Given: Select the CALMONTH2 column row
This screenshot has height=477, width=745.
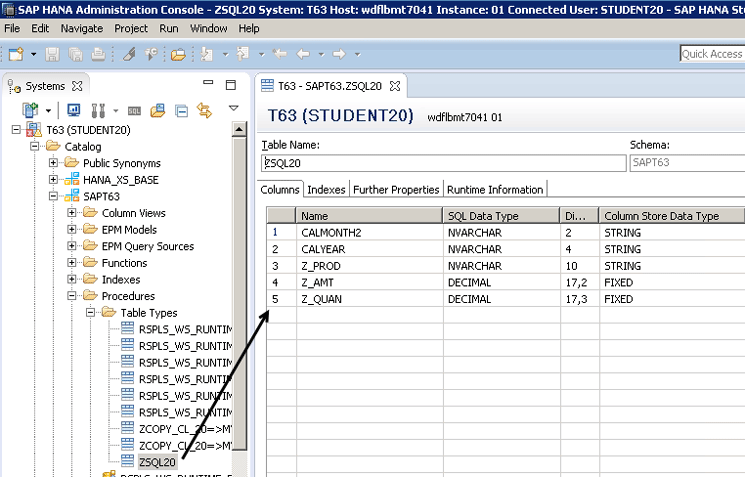Looking at the screenshot, I should [x=506, y=232].
